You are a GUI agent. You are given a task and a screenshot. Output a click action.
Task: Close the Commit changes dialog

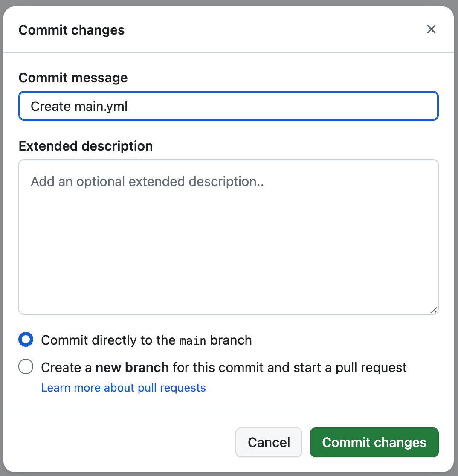point(431,29)
